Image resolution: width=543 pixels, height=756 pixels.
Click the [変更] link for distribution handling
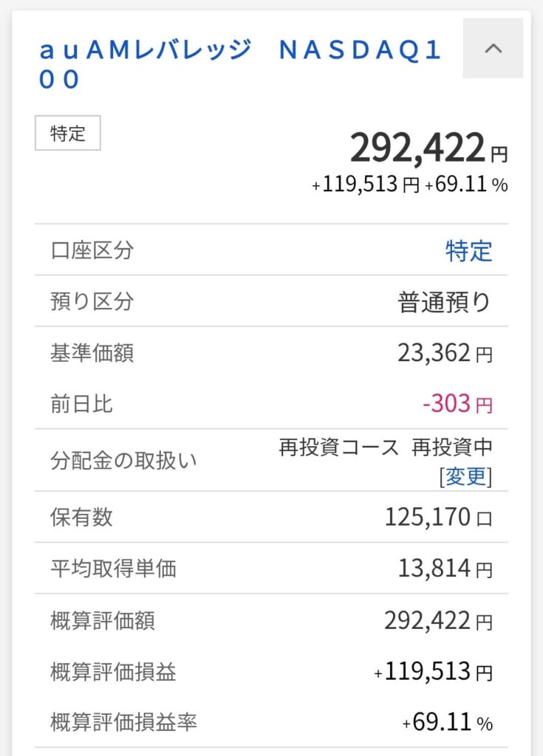click(465, 476)
